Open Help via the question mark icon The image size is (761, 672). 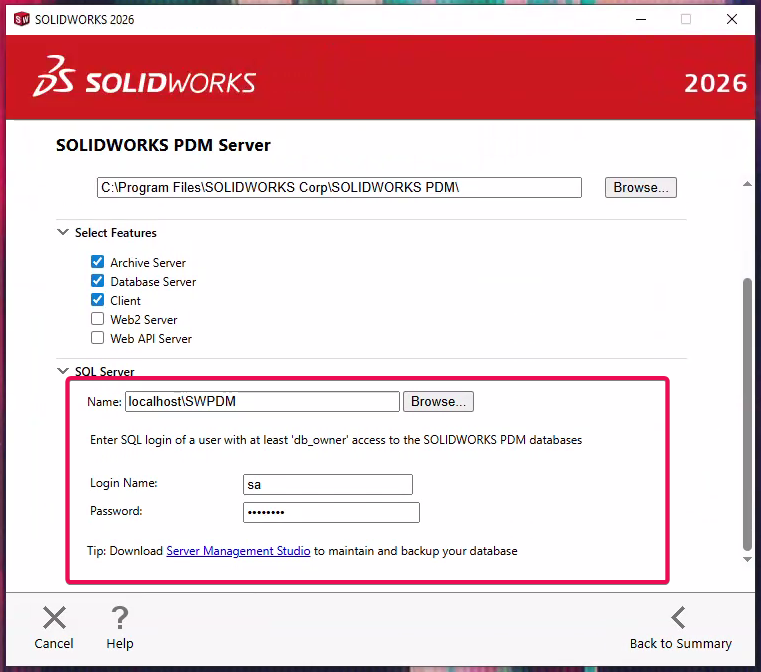(120, 618)
